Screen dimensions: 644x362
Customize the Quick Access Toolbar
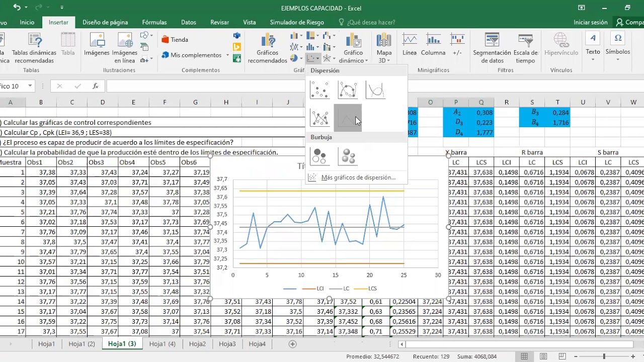pyautogui.click(x=62, y=8)
